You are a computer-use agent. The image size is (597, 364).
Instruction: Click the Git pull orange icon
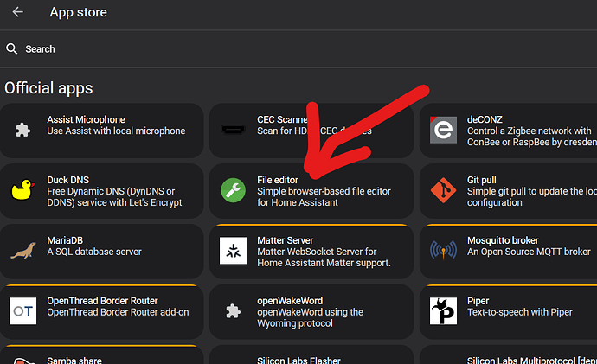click(x=443, y=190)
